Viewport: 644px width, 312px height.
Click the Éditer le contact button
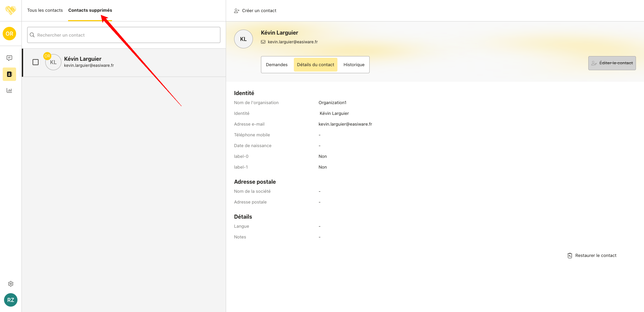pyautogui.click(x=612, y=63)
